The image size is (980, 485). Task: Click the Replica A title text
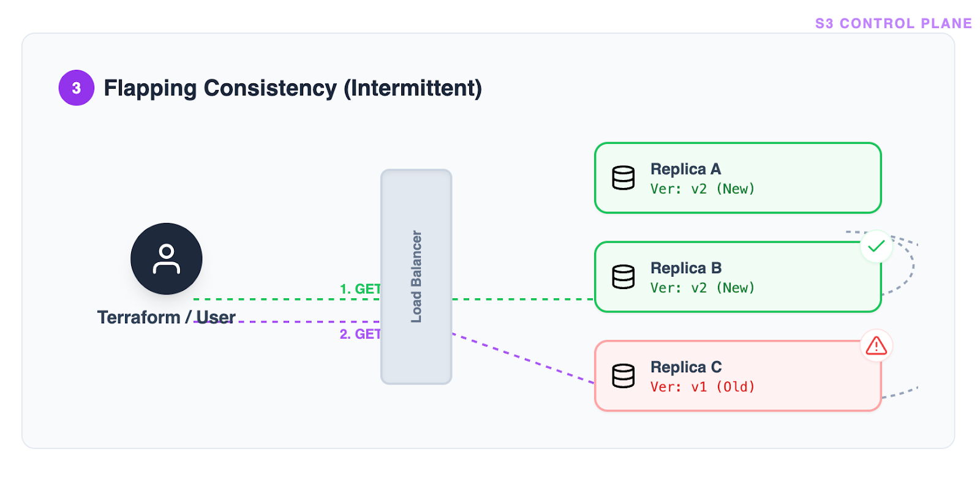pos(685,169)
